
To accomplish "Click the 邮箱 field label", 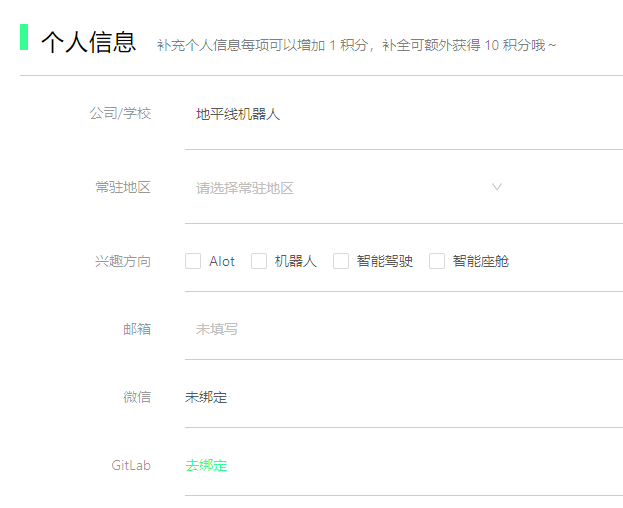I will [x=137, y=329].
